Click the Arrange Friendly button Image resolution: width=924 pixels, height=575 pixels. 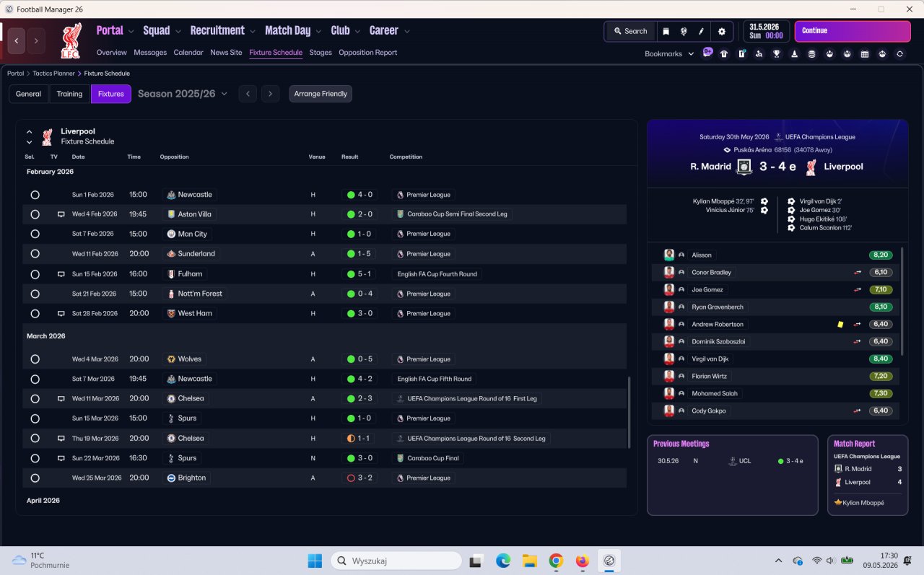[321, 94]
